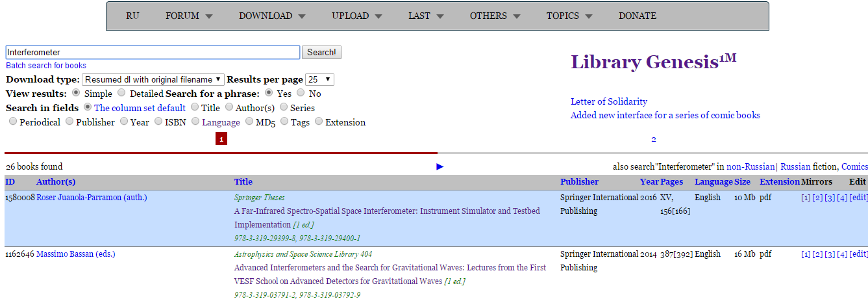Select the Title search field radio
Screen dimensions: 868x299
pos(195,108)
